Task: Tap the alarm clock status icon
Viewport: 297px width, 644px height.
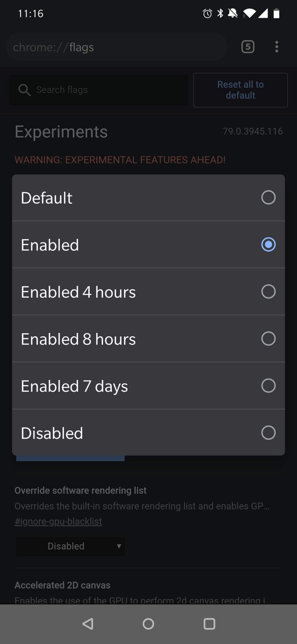Action: click(207, 14)
